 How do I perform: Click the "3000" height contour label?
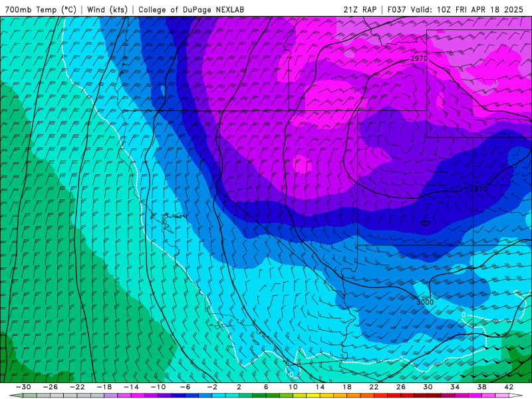coord(425,302)
